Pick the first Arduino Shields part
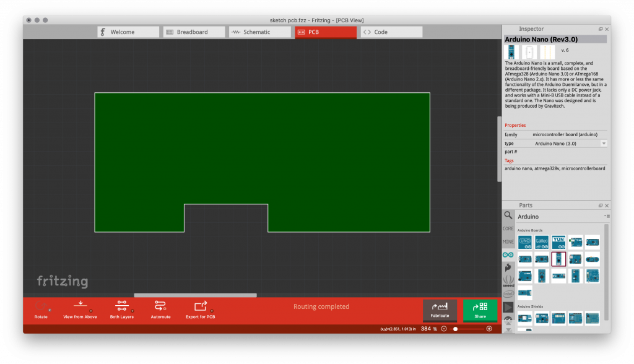Image resolution: width=634 pixels, height=364 pixels. (x=525, y=318)
